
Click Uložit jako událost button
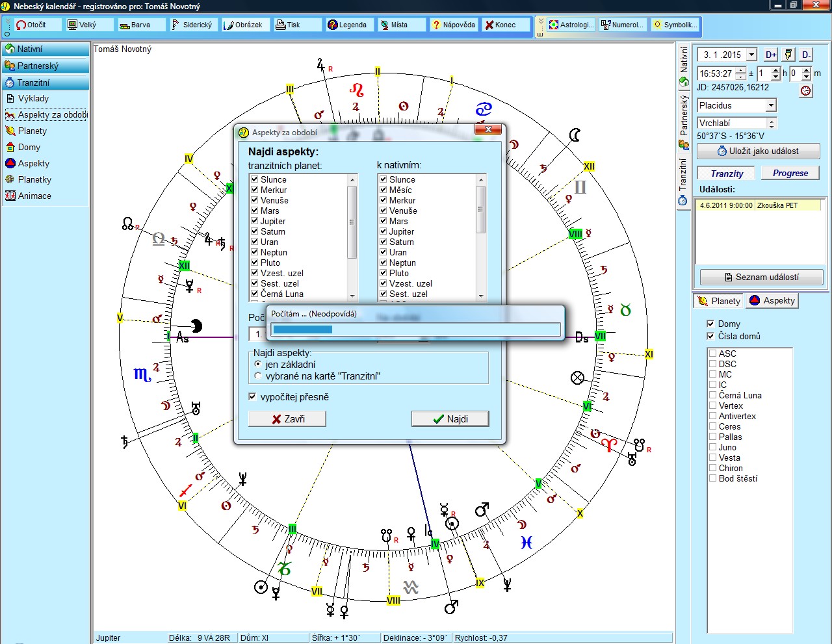[x=758, y=151]
